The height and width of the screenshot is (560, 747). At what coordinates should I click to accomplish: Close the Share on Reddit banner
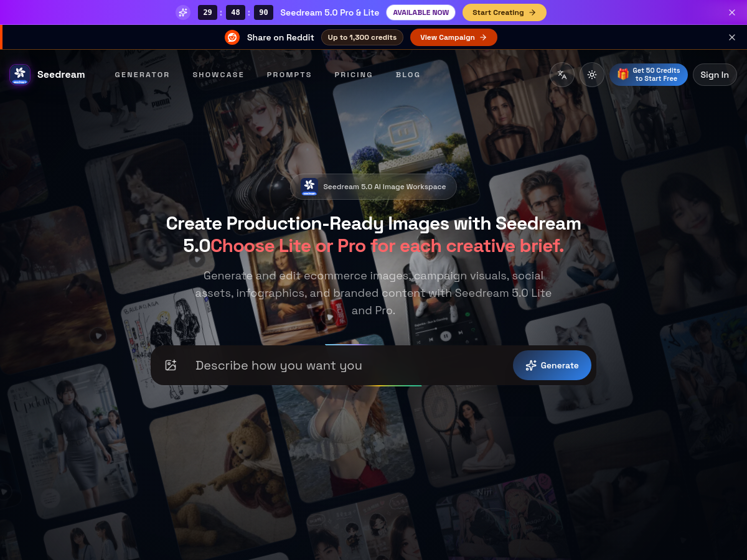click(732, 37)
